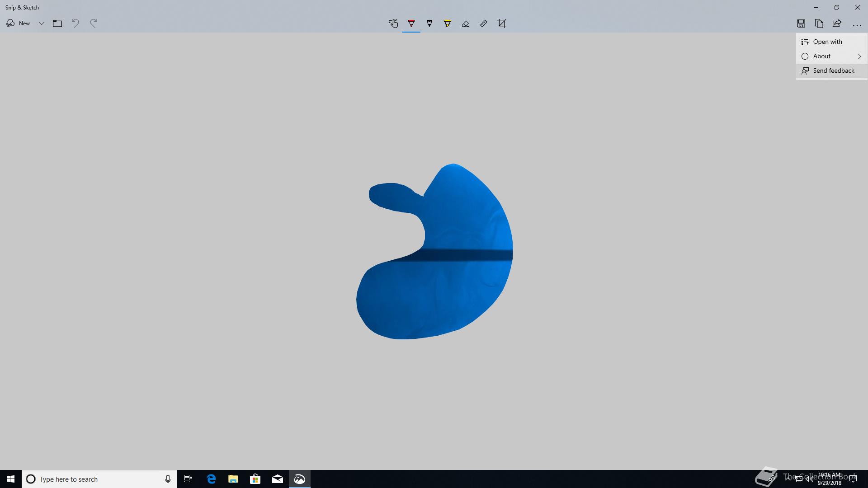
Task: Click the See more ellipsis button
Action: 857,25
